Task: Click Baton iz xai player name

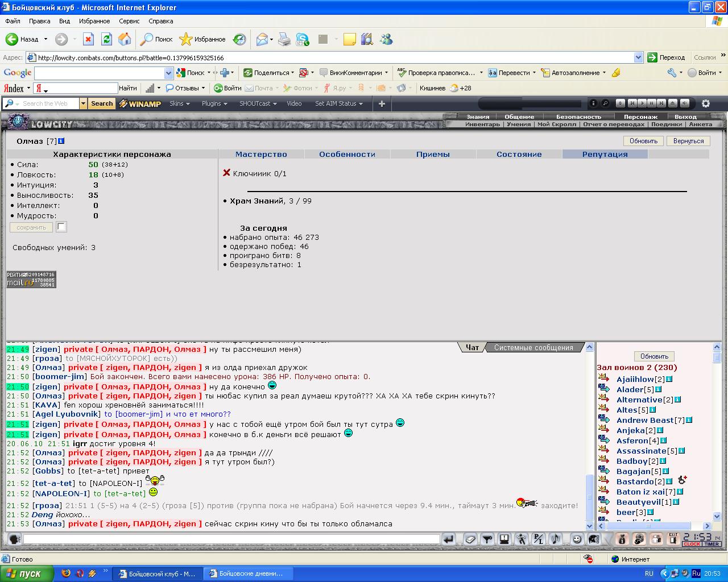Action: (640, 492)
